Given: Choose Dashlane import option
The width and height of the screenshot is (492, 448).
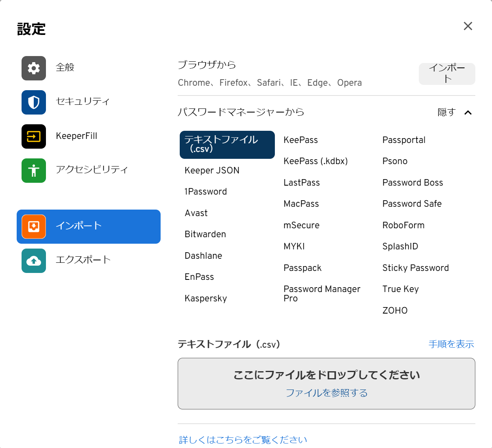Looking at the screenshot, I should point(203,256).
